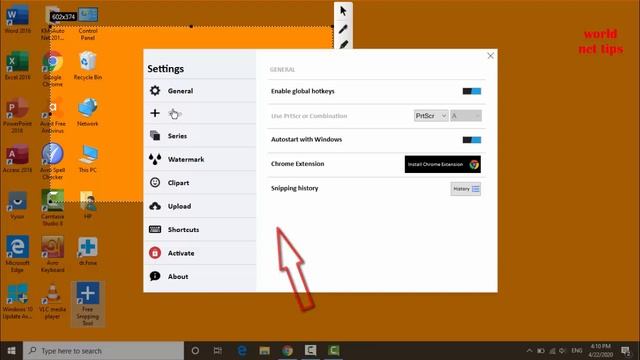This screenshot has width=640, height=360.
Task: Open the Series settings section
Action: pyautogui.click(x=200, y=136)
